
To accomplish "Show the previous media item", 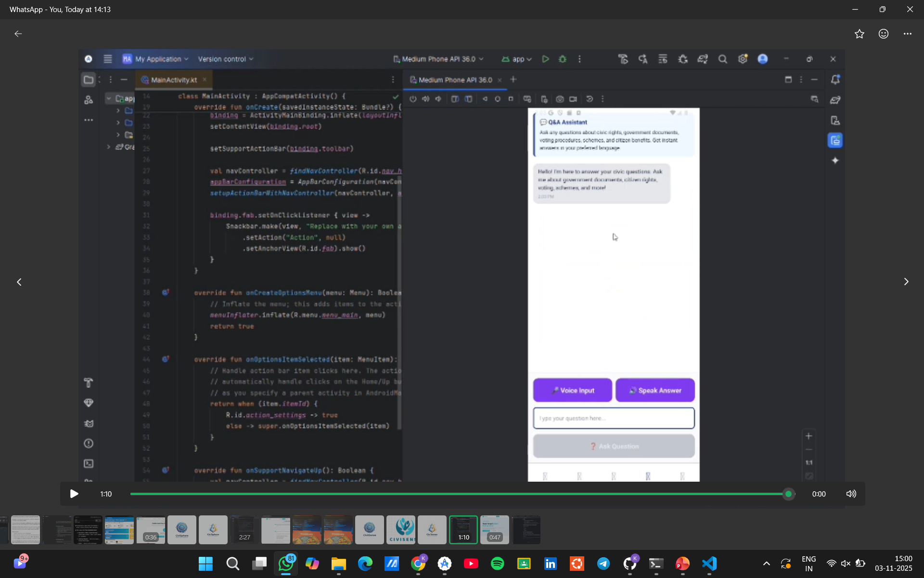I will pyautogui.click(x=19, y=282).
